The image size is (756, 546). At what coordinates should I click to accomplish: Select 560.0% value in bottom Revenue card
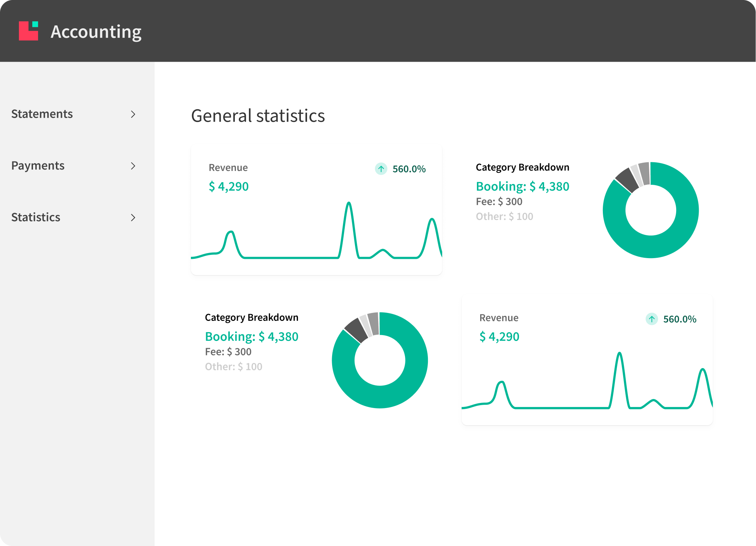tap(680, 319)
